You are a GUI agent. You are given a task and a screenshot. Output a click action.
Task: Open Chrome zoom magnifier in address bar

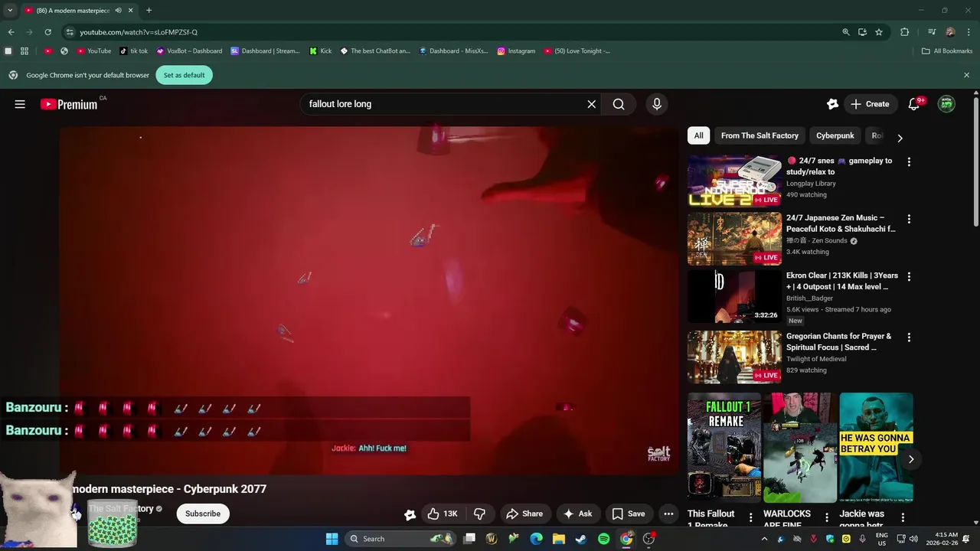845,32
